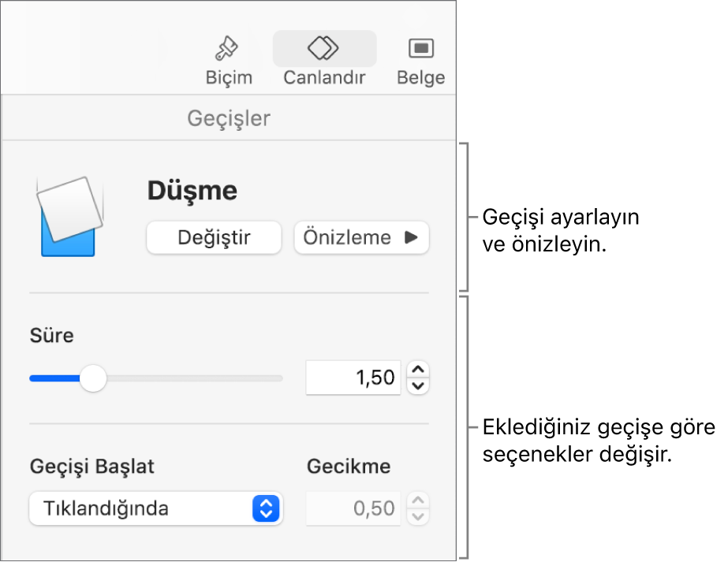Open the Belge document sidebar
Image resolution: width=728 pixels, height=562 pixels.
pos(420,61)
